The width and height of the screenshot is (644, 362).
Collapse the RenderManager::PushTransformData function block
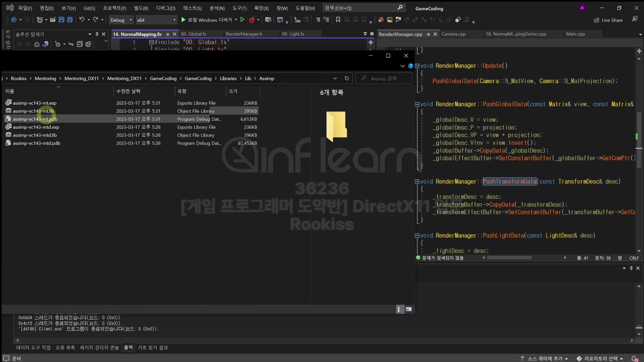417,182
